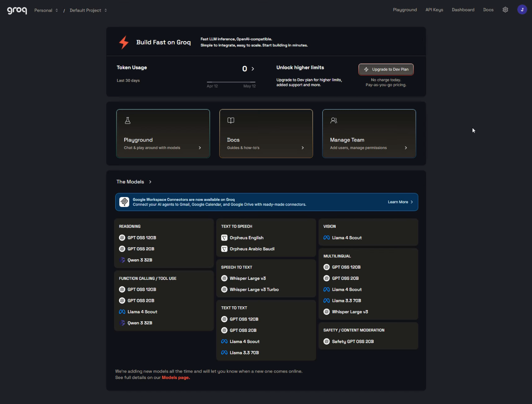This screenshot has width=532, height=404.
Task: Click the Orpheus English model icon
Action: [224, 238]
